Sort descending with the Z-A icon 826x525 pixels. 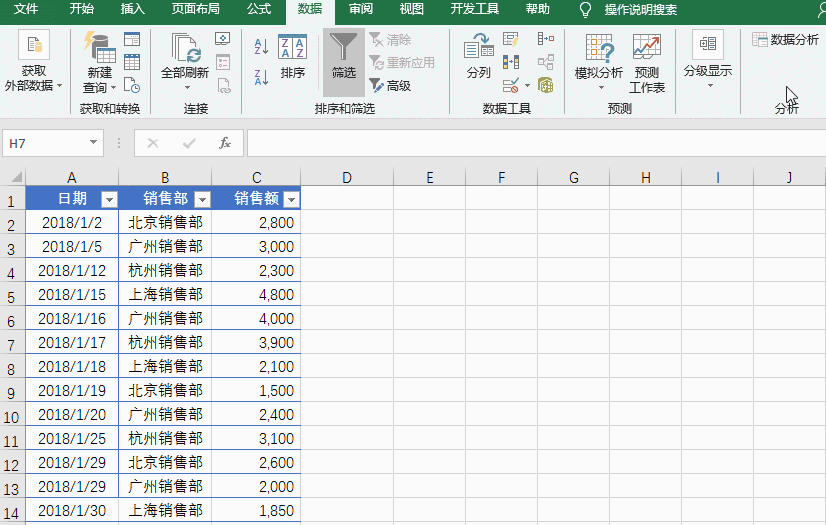pyautogui.click(x=261, y=77)
